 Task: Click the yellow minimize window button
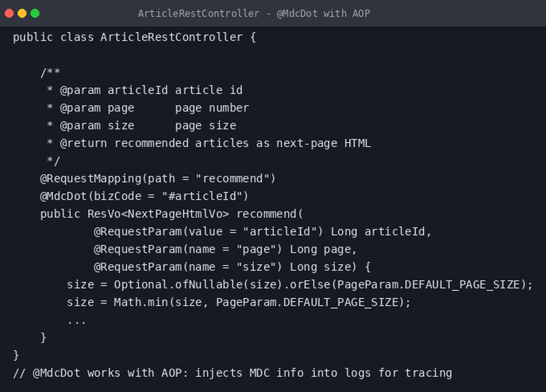tap(22, 13)
